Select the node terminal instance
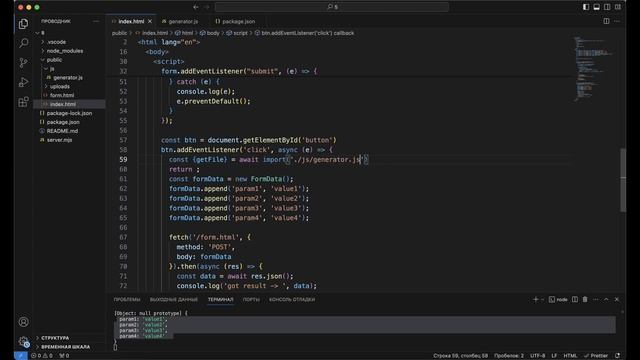The image size is (640, 360). tap(558, 300)
